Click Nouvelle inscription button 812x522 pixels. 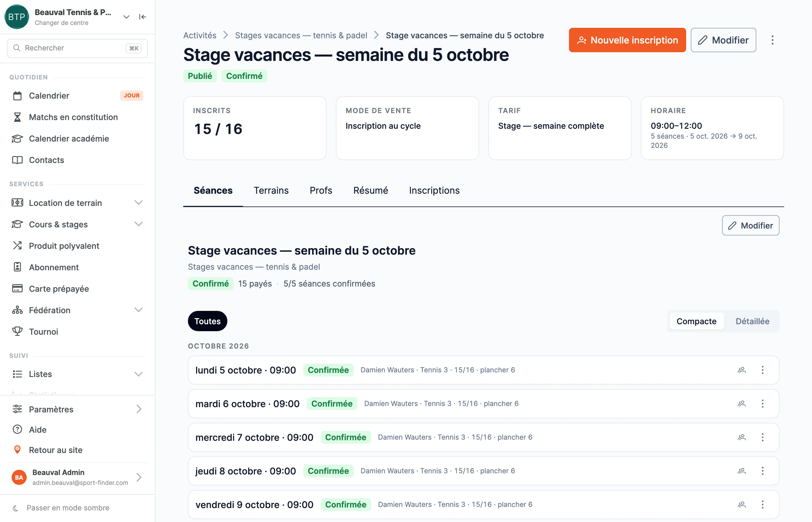(x=627, y=40)
